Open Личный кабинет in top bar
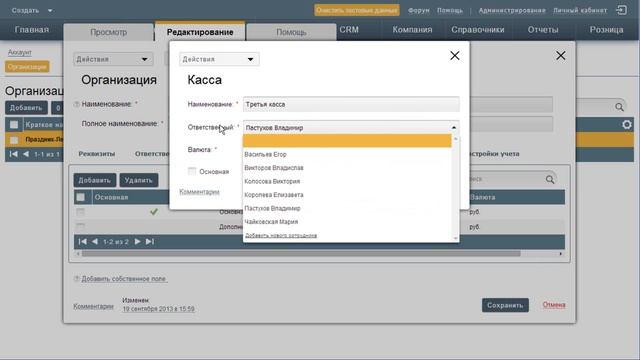This screenshot has width=640, height=360. click(580, 10)
